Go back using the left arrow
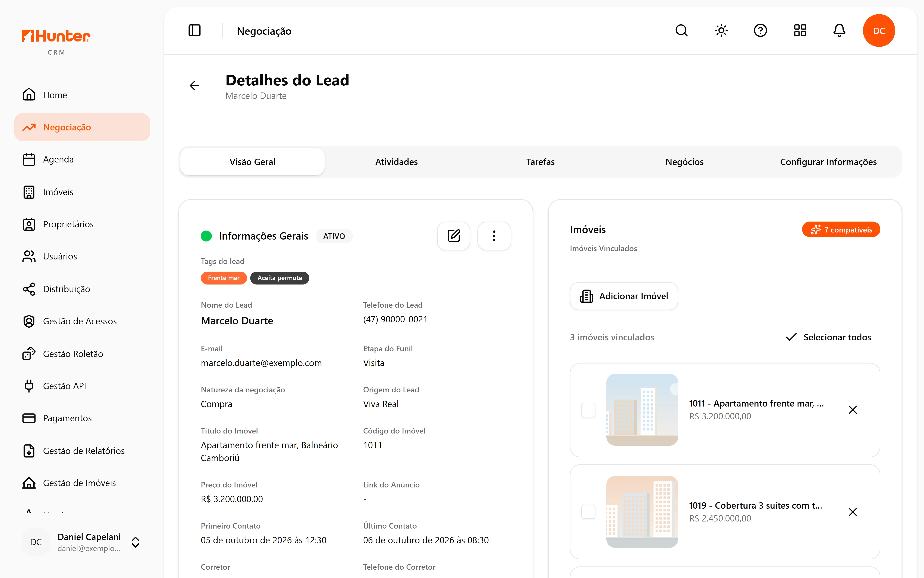This screenshot has height=578, width=924. click(194, 85)
